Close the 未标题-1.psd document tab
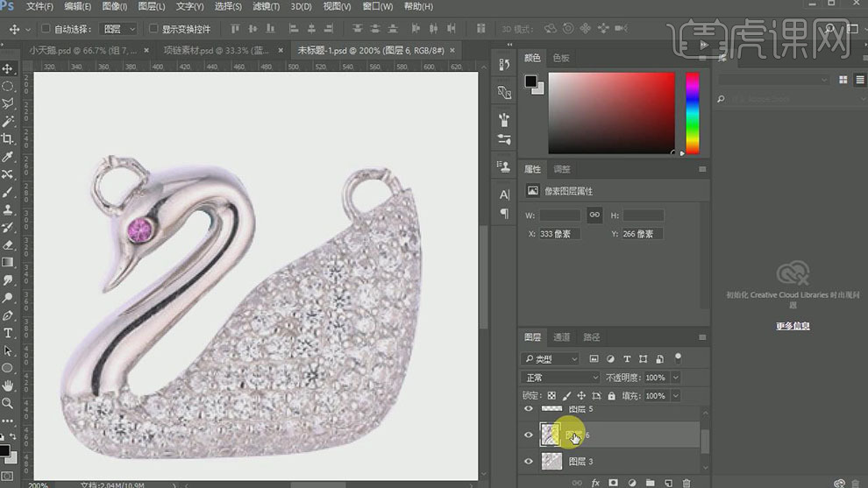 (x=452, y=50)
